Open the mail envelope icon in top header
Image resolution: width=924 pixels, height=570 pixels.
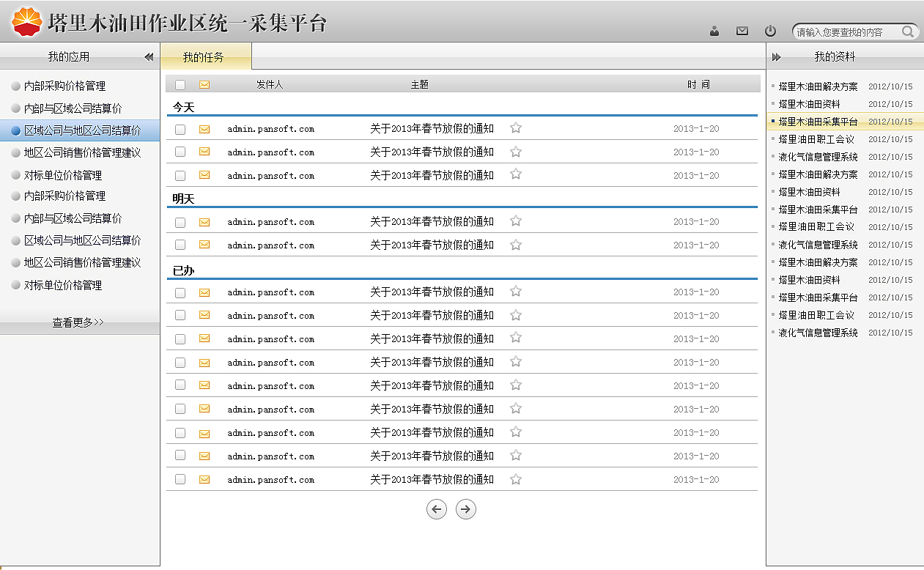742,32
